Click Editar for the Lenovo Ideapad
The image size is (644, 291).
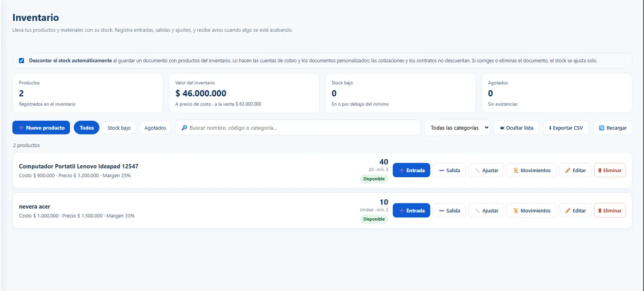[x=575, y=170]
